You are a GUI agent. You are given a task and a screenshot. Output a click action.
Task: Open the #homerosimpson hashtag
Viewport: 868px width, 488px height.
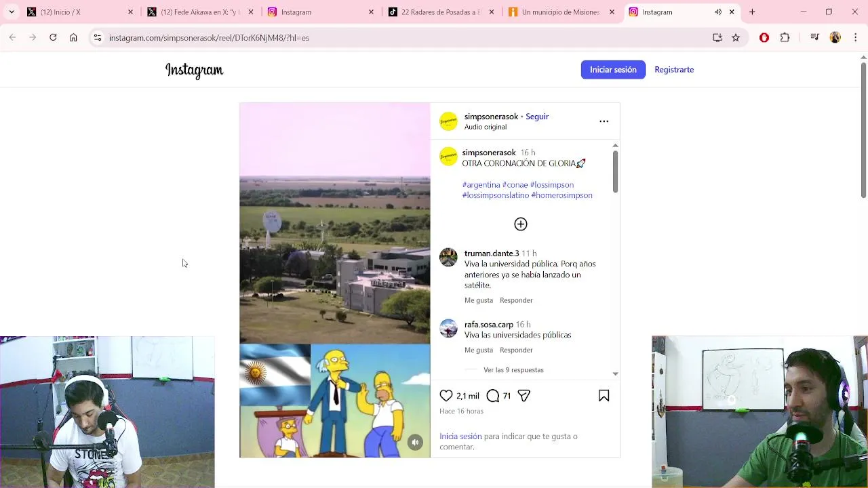(x=561, y=195)
